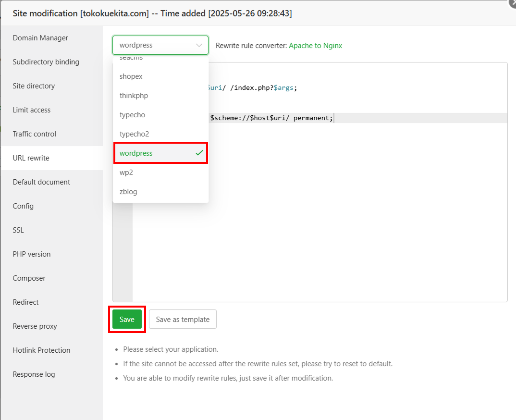The image size is (516, 420).
Task: Go to the Site directory section
Action: coord(34,86)
